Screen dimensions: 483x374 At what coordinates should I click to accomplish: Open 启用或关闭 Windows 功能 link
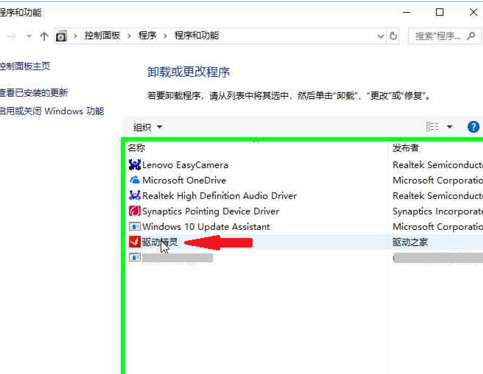(x=52, y=111)
